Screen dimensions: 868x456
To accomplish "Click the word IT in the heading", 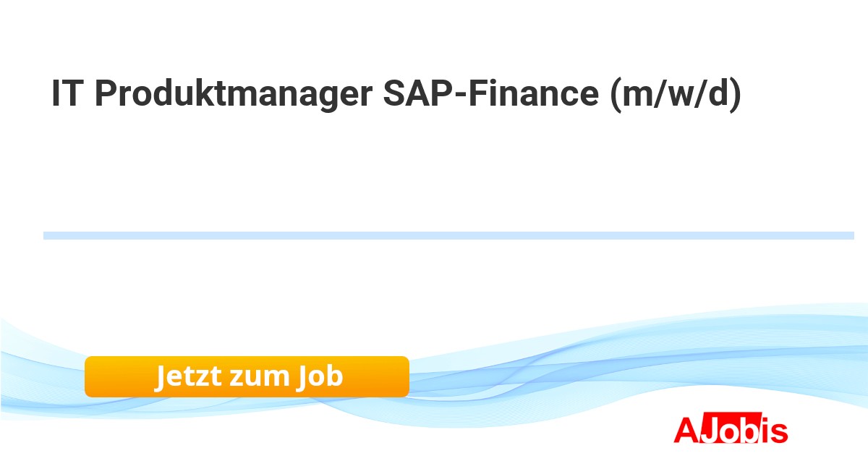I will click(65, 95).
